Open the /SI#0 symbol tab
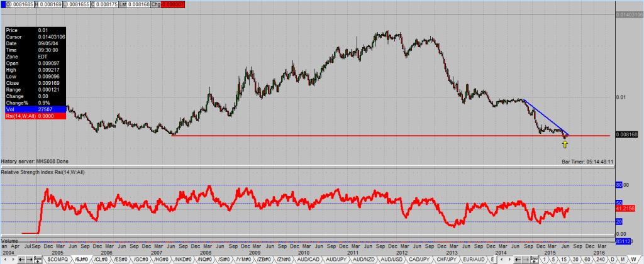 pyautogui.click(x=225, y=260)
